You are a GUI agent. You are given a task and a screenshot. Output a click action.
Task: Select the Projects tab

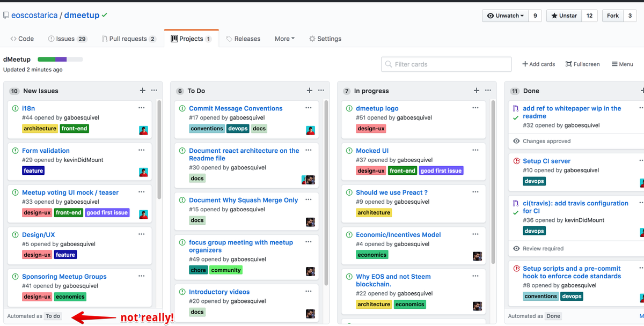tap(192, 39)
